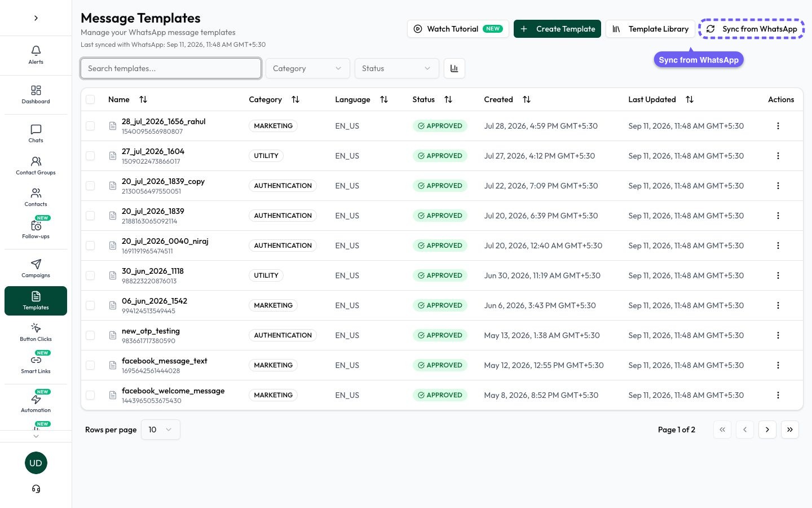Open actions menu for 06_jun_2026_1542

pos(778,305)
